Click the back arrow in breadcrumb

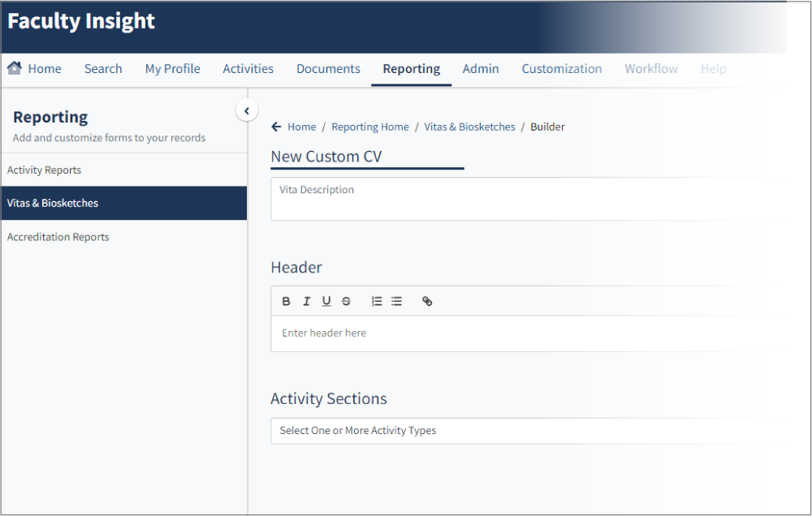[276, 127]
